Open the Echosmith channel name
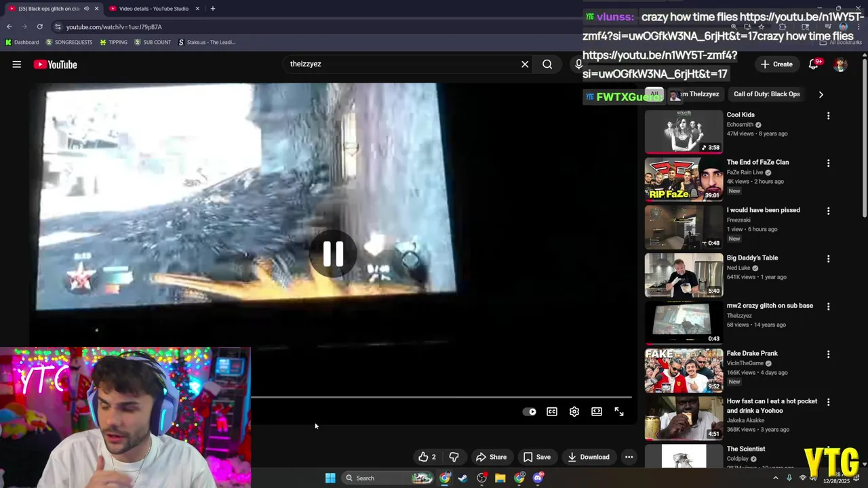868x488 pixels. point(740,125)
